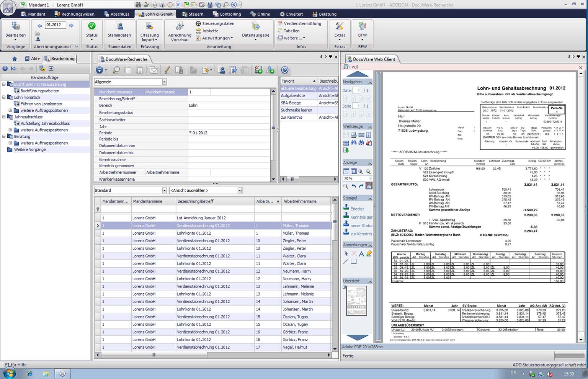
Task: Collapse the Werkzeuge panel section
Action: [x=370, y=127]
